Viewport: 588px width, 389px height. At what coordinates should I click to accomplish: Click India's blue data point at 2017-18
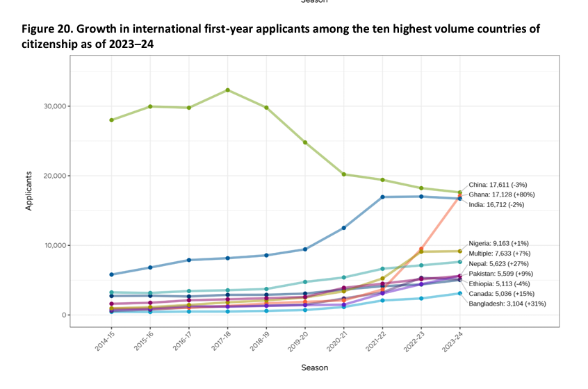228,258
